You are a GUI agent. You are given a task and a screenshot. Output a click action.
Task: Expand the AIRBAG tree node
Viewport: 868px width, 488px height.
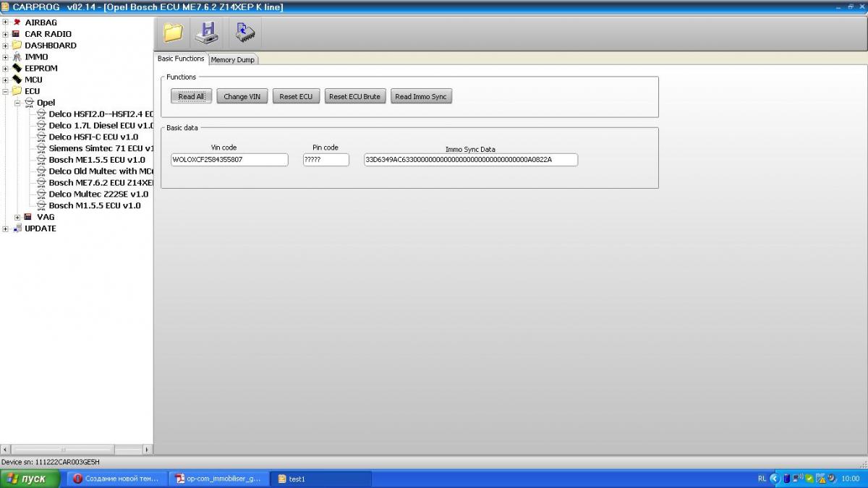[6, 22]
